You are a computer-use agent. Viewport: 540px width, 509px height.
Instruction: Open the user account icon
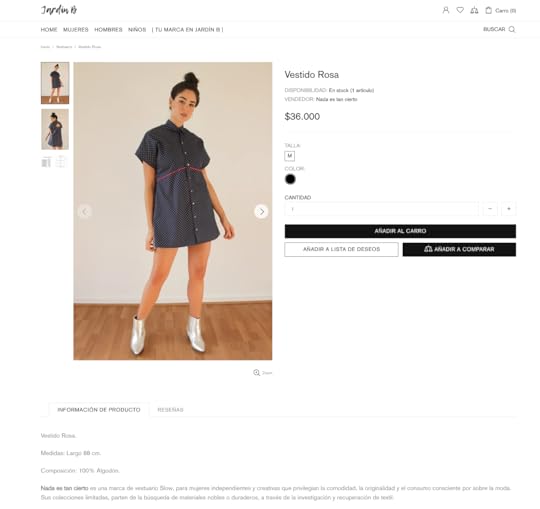446,10
